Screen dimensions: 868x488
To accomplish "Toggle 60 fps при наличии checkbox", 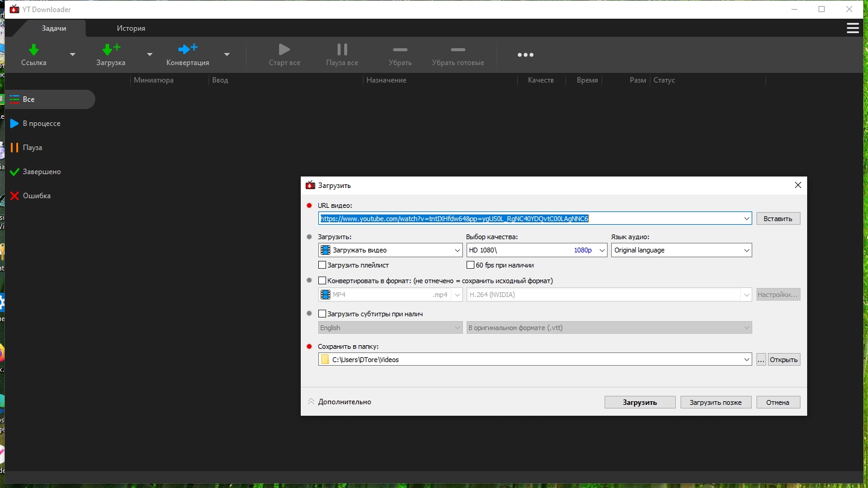I will point(471,265).
